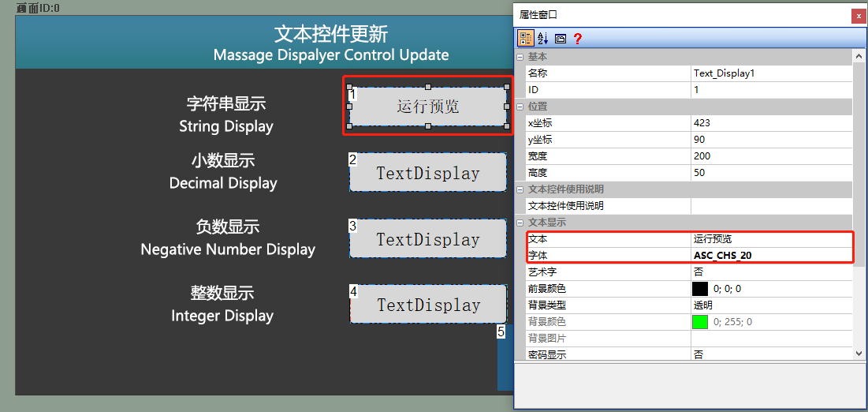Click the 文本控件使用说明 row value cell
The image size is (868, 412).
[771, 206]
